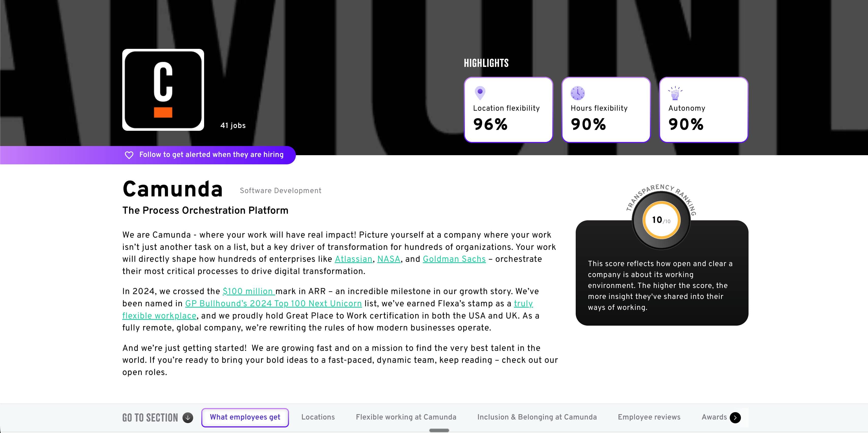Open the Awards section tab

tap(714, 417)
